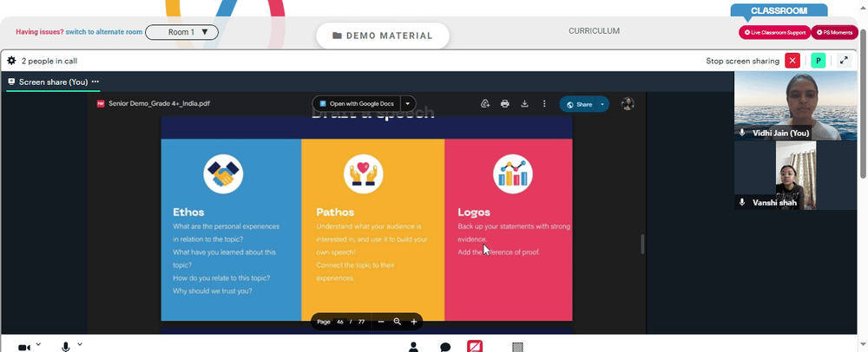Viewport: 868px width, 352px height.
Task: Expand the Open with dropdown arrow
Action: tap(408, 103)
